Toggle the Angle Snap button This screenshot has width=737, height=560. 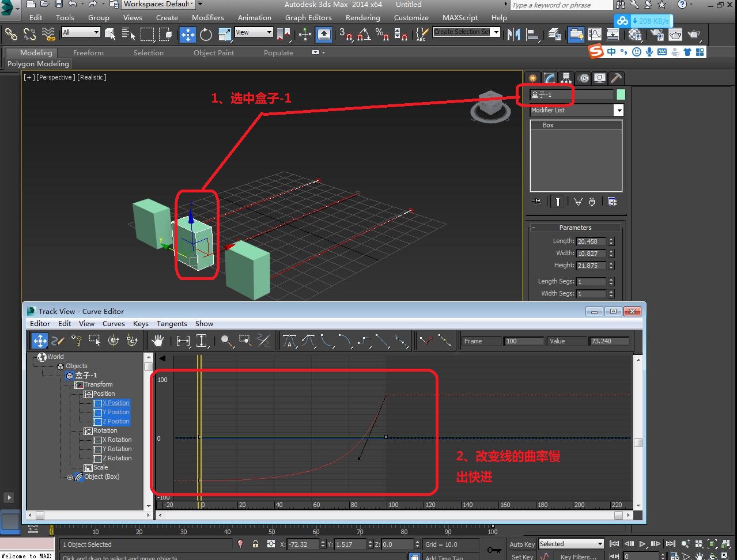pyautogui.click(x=364, y=35)
